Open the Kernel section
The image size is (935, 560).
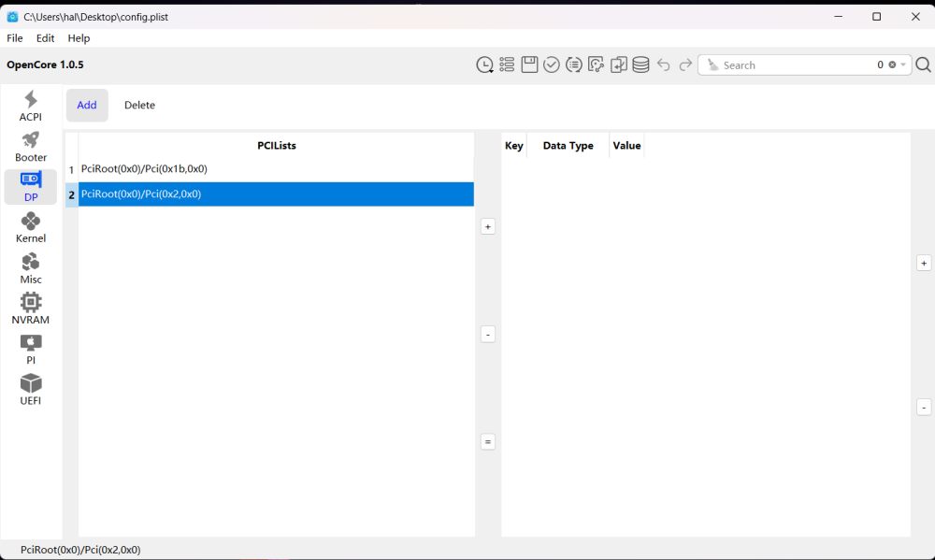[31, 228]
